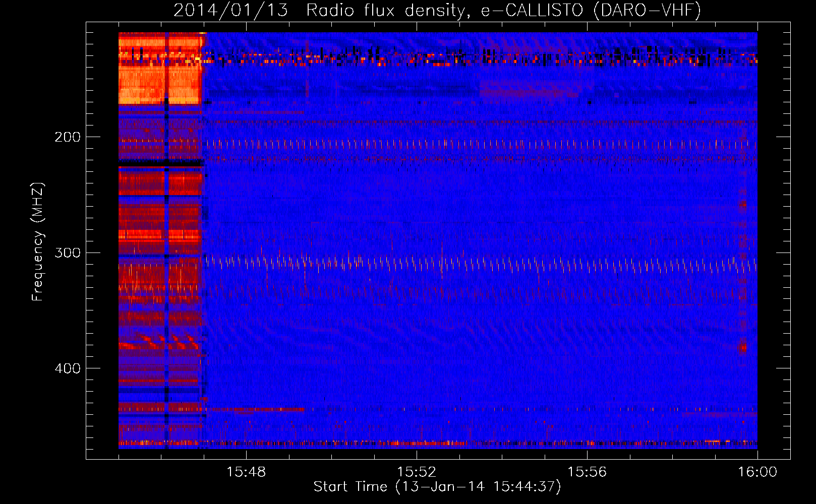The height and width of the screenshot is (504, 816).
Task: Select the 300 frequency tick label
Action: point(68,253)
